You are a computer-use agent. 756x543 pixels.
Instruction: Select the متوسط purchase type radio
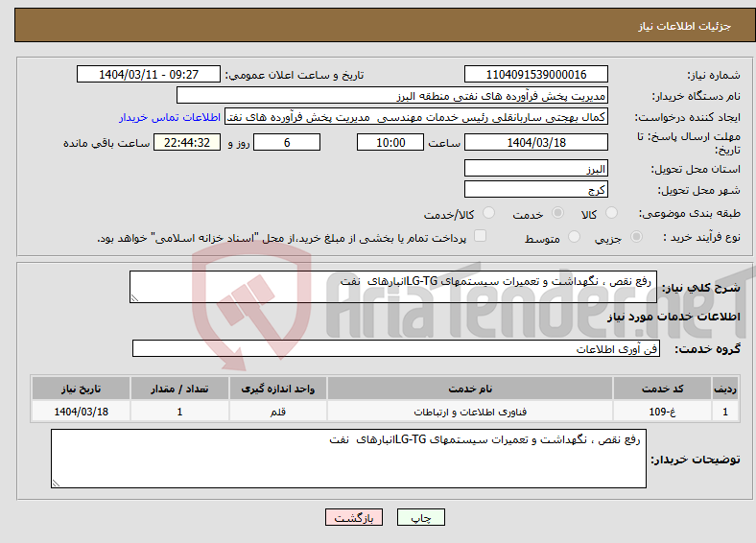tap(574, 236)
